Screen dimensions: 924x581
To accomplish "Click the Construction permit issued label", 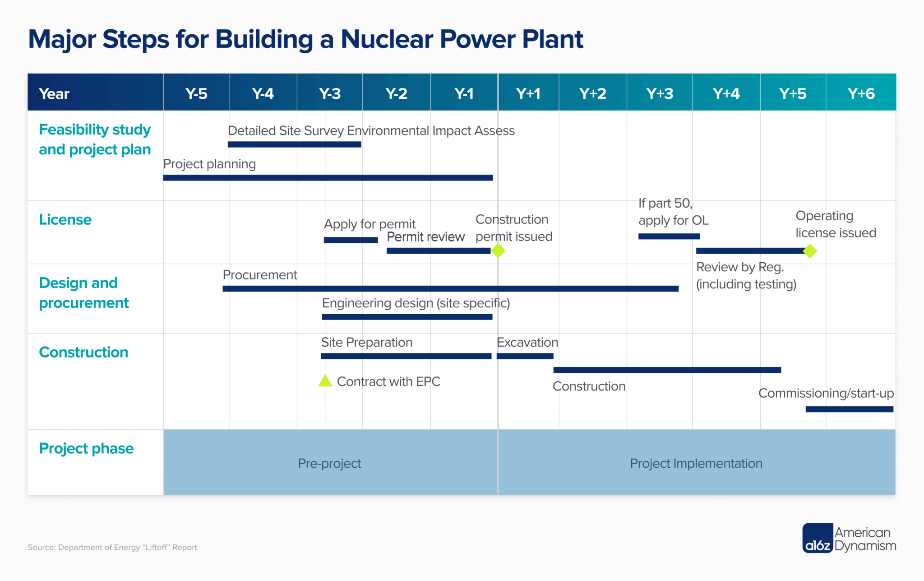I will click(514, 228).
